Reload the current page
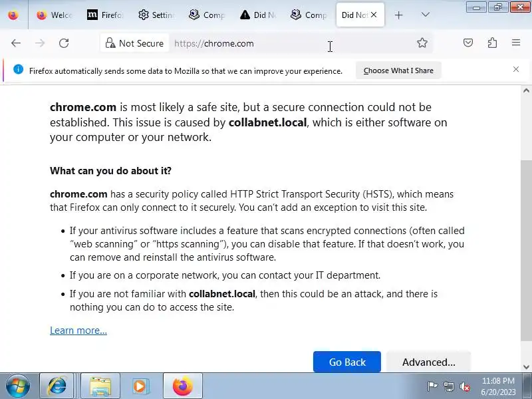 coord(64,43)
